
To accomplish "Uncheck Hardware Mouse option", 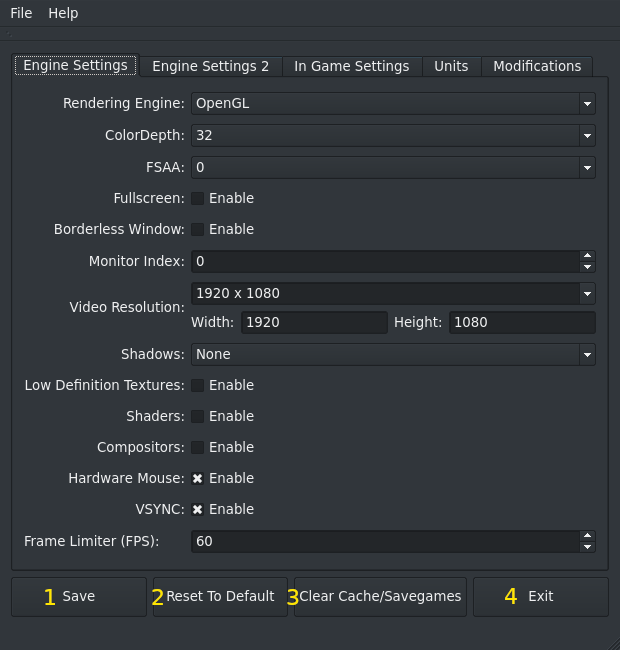I will click(198, 478).
